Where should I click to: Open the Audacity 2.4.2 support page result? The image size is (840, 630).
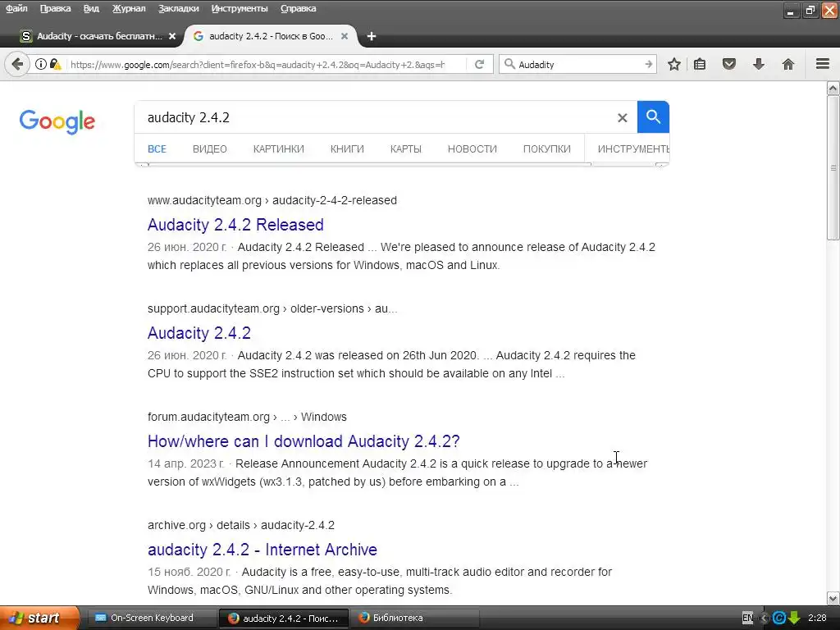coord(199,333)
